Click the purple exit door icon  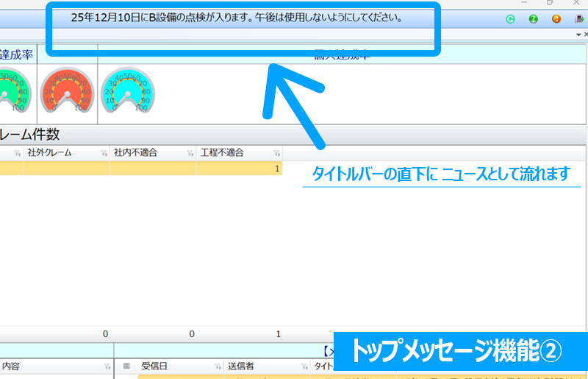pyautogui.click(x=579, y=20)
